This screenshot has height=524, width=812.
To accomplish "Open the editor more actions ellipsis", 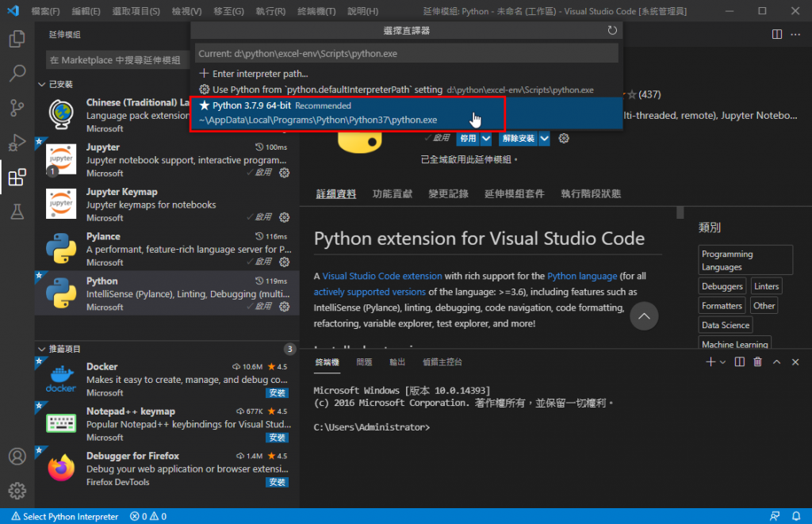I will [x=795, y=34].
